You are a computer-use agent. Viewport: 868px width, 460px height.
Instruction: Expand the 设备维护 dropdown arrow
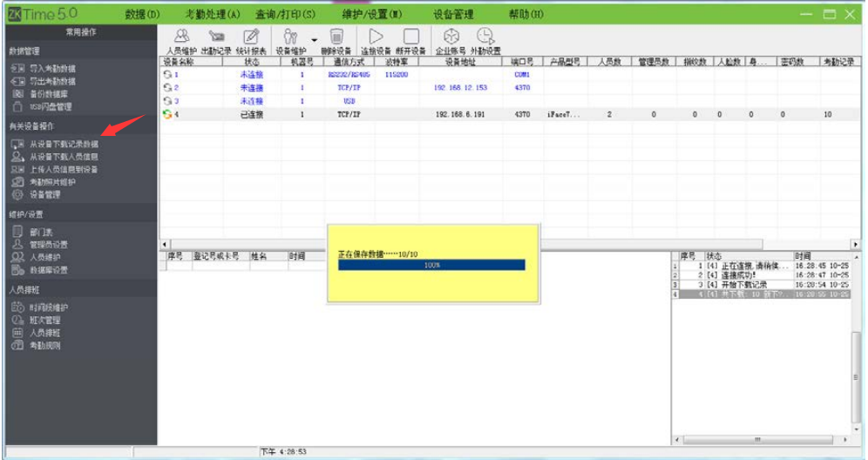point(315,39)
